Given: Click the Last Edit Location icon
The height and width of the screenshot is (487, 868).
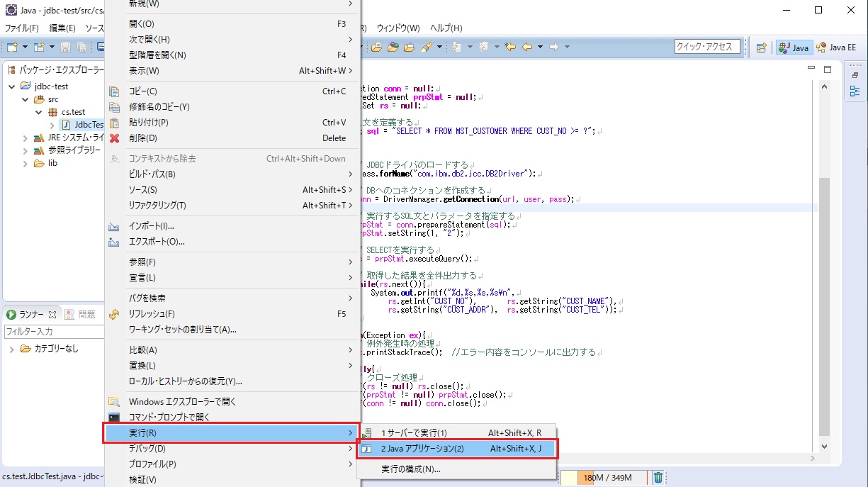Looking at the screenshot, I should pos(510,47).
